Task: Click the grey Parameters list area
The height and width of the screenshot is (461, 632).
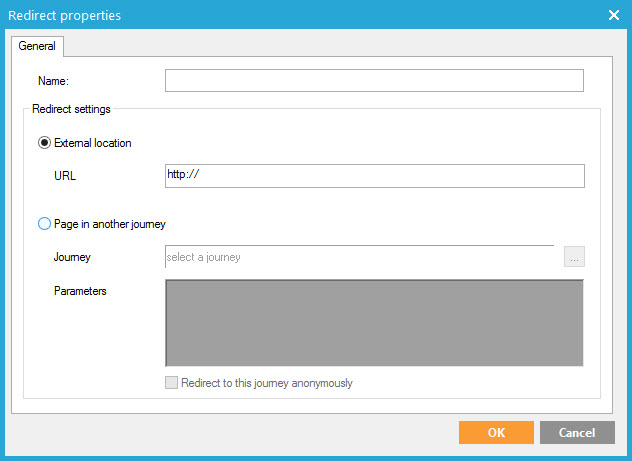Action: (x=373, y=323)
